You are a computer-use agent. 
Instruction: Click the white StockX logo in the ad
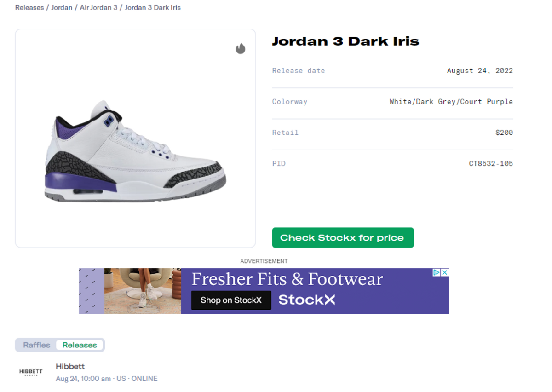[307, 300]
